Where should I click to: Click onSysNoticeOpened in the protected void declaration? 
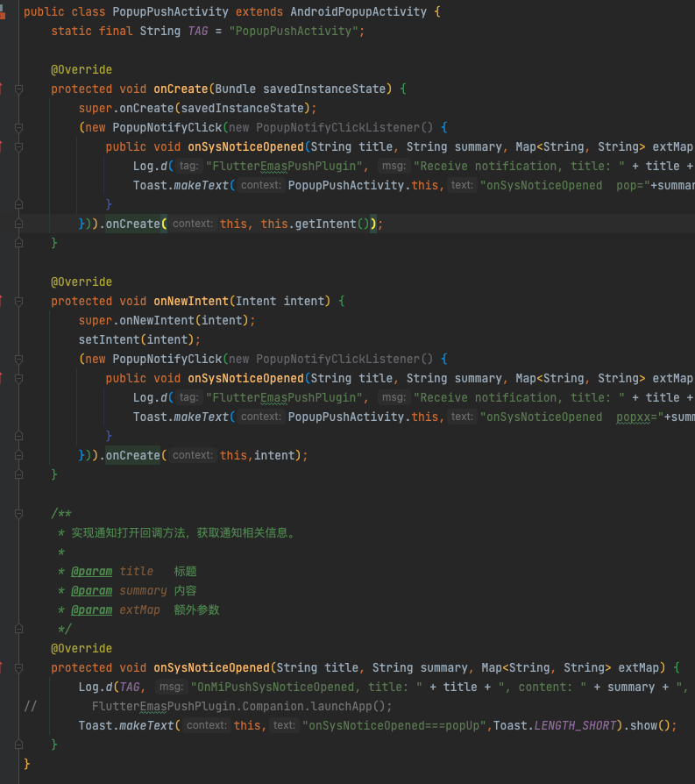click(x=211, y=668)
